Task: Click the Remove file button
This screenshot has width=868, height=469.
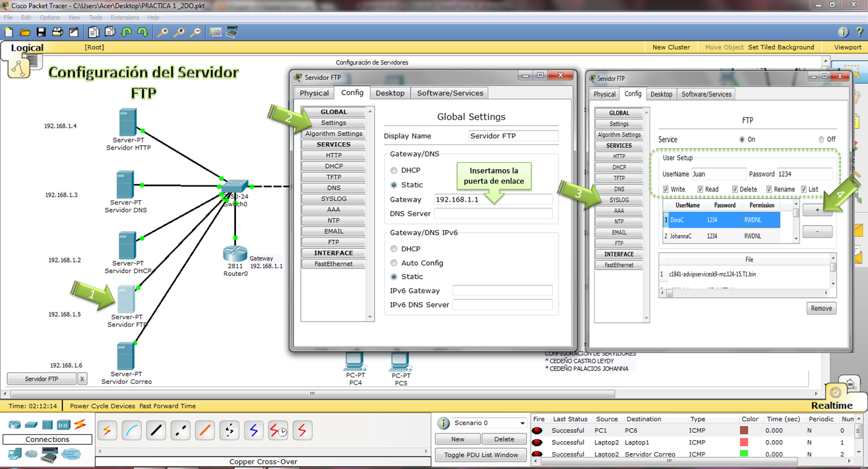Action: pyautogui.click(x=821, y=308)
